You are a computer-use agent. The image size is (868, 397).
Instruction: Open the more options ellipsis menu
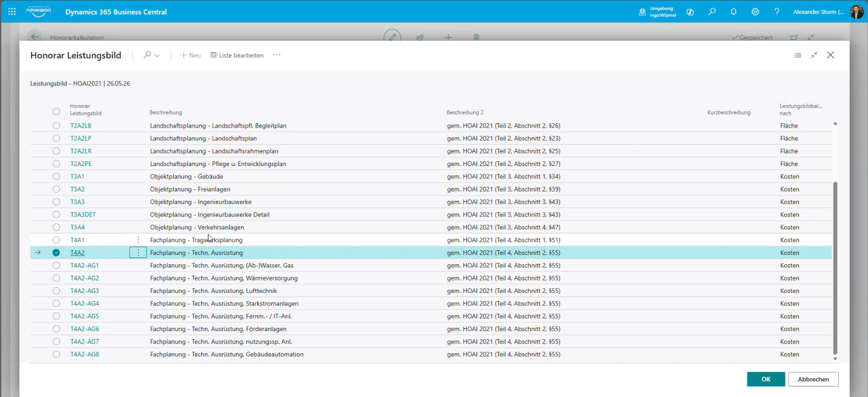(277, 55)
